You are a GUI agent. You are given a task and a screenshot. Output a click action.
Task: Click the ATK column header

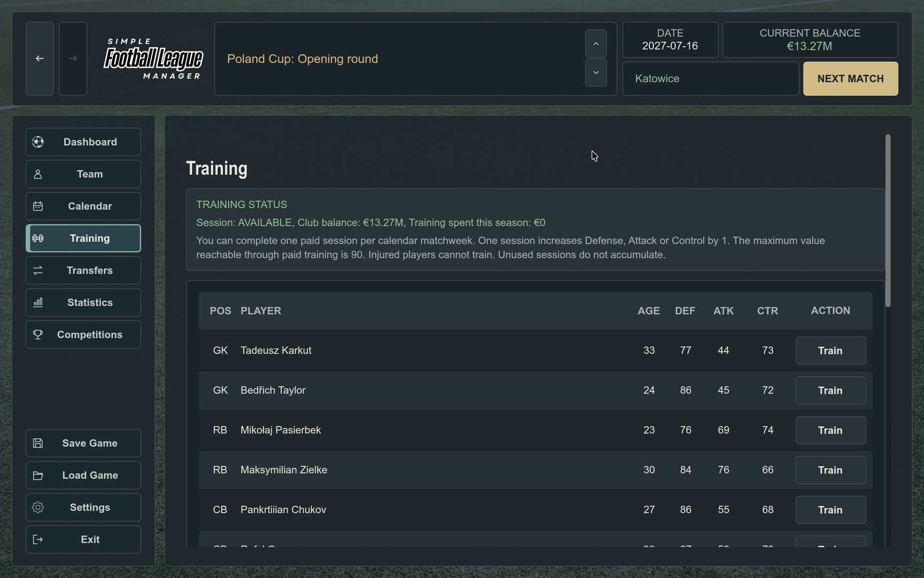pos(723,311)
